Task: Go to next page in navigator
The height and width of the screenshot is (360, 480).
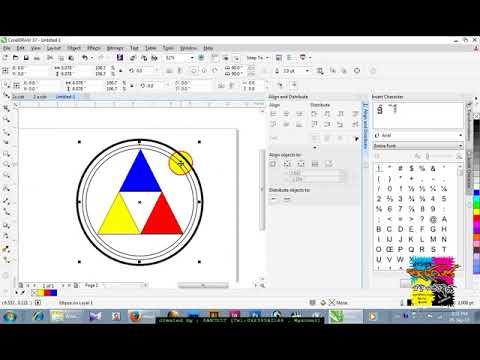Action: coord(63,286)
